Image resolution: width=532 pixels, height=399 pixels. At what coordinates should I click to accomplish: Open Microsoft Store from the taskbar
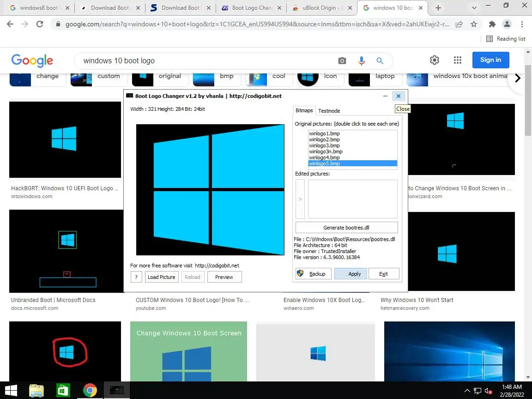tap(63, 391)
